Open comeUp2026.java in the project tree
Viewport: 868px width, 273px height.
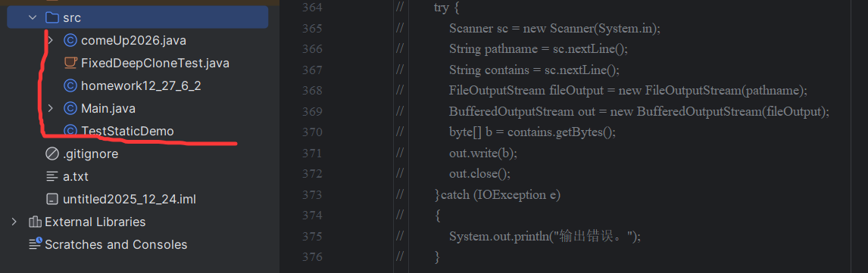pos(133,40)
